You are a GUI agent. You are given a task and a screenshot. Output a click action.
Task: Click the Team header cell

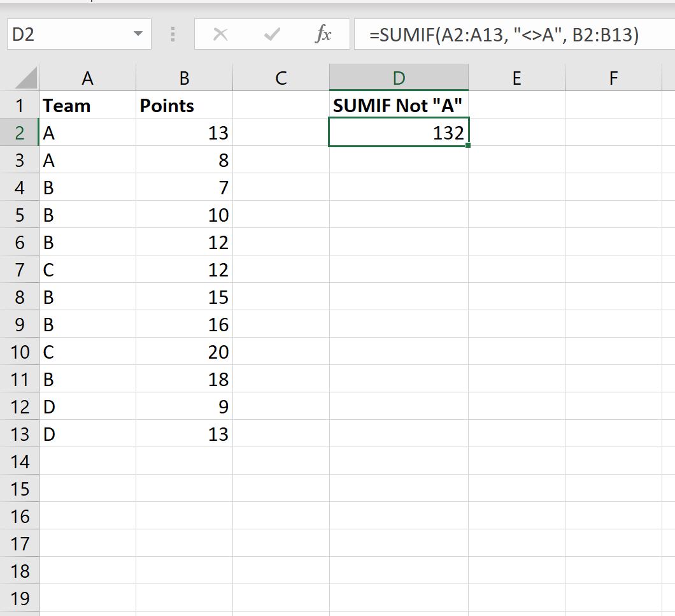[x=87, y=106]
